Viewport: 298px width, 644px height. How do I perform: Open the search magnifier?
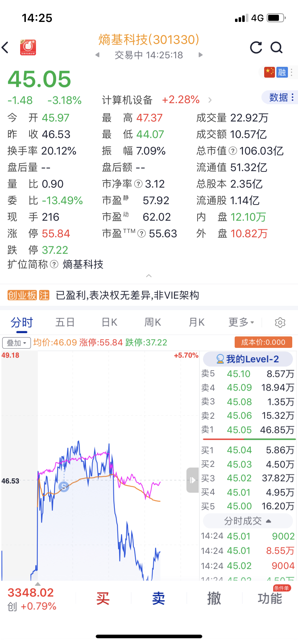pos(276,47)
